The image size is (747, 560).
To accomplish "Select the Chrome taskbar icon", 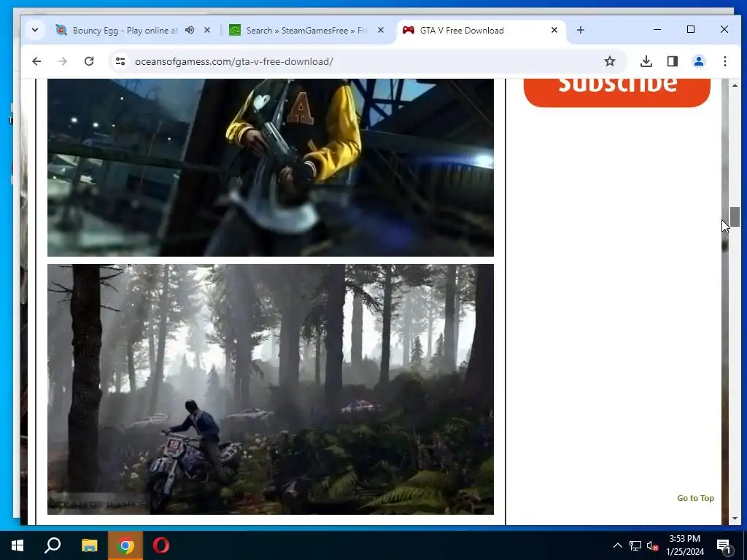I will coord(125,545).
